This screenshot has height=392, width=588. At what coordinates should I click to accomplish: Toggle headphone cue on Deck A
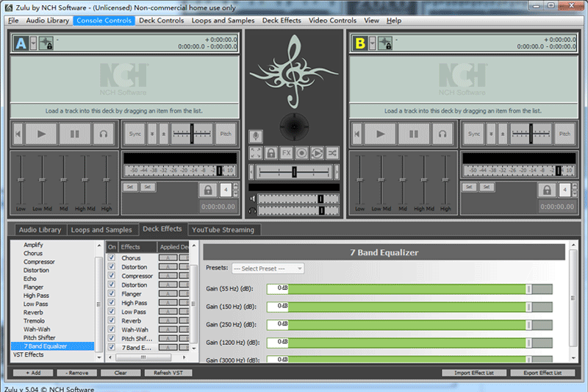(x=104, y=134)
